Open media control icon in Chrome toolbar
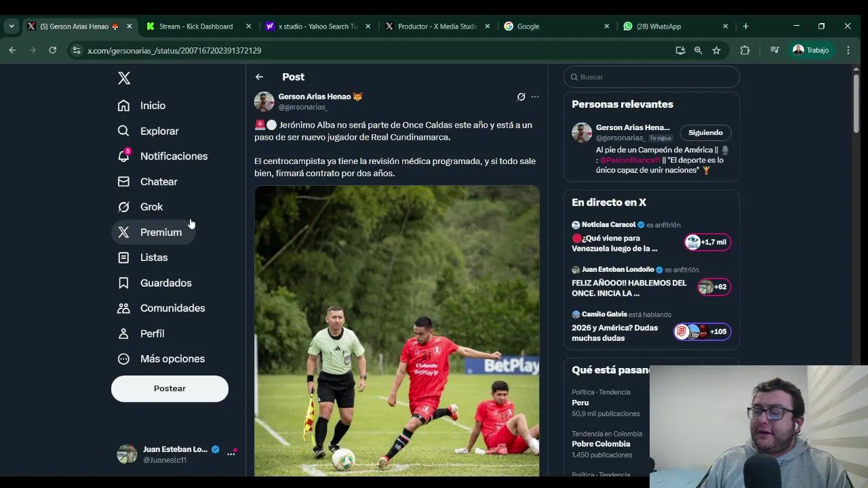868x488 pixels. [774, 50]
